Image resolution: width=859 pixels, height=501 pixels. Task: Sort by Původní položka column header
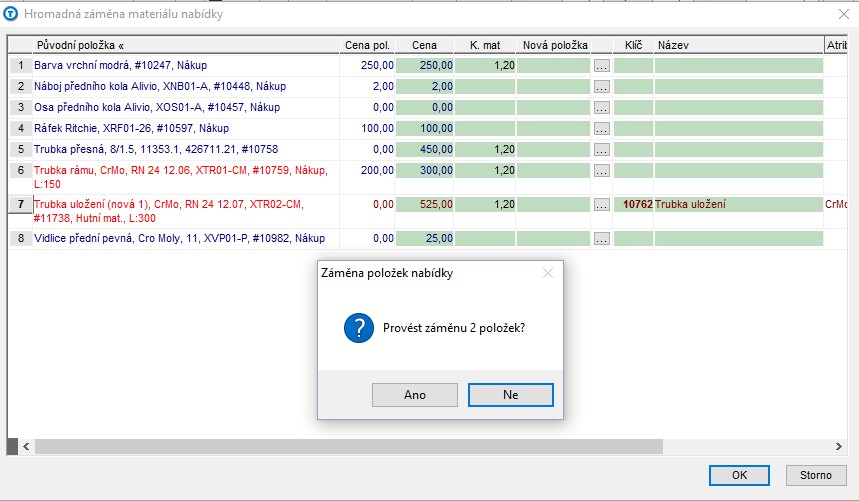coord(186,45)
